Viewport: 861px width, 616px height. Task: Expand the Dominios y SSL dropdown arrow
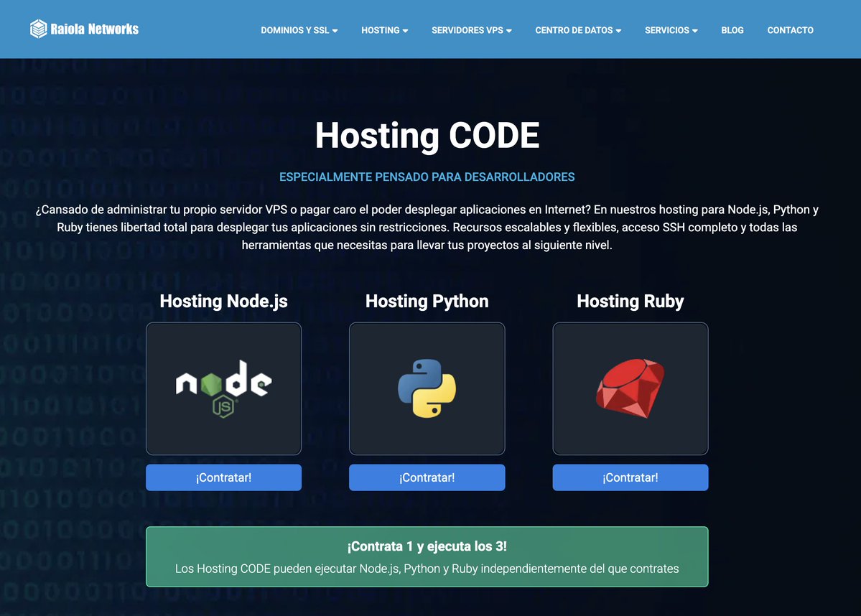coord(335,31)
